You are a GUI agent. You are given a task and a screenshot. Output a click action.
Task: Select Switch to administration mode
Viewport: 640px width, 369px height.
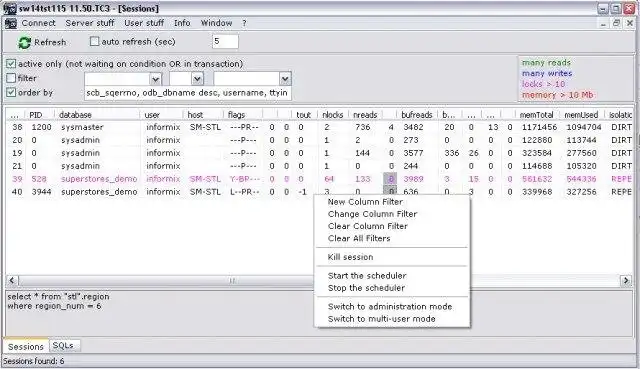[x=390, y=307]
